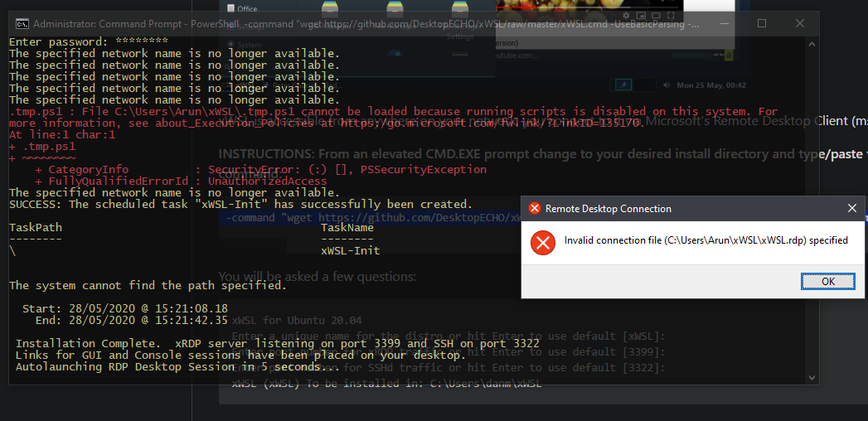The height and width of the screenshot is (421, 868).
Task: Click the "xWSL-Init" value under TaskName
Action: [x=351, y=250]
